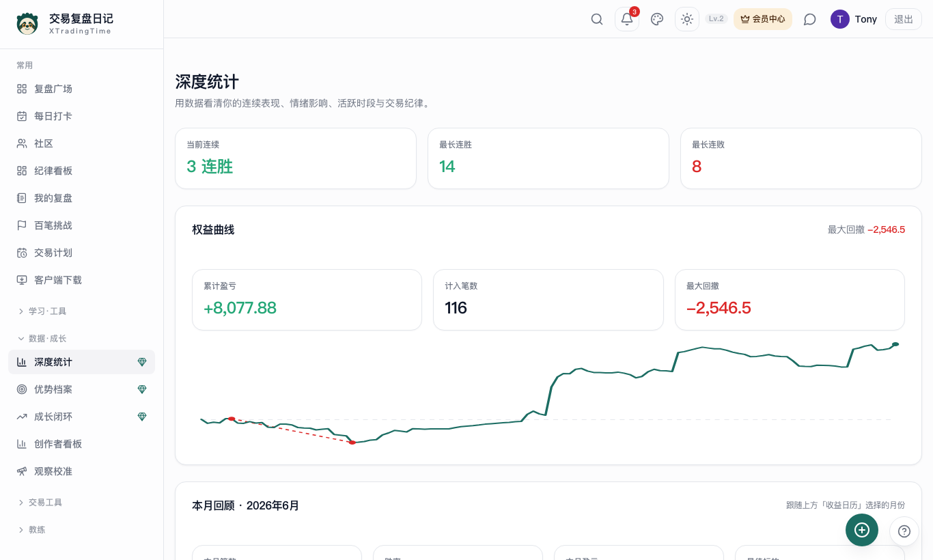933x560 pixels.
Task: Click the sloth logo icon
Action: 27,24
